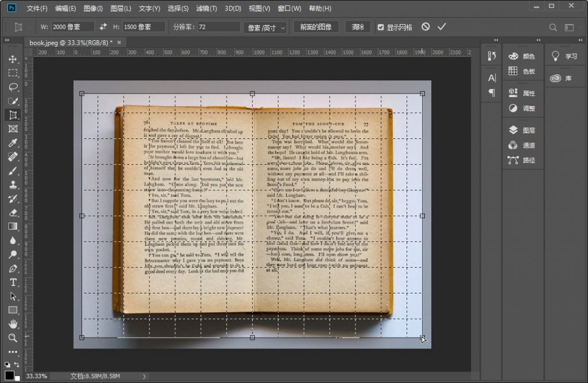
Task: Click the 清除 button
Action: (358, 27)
